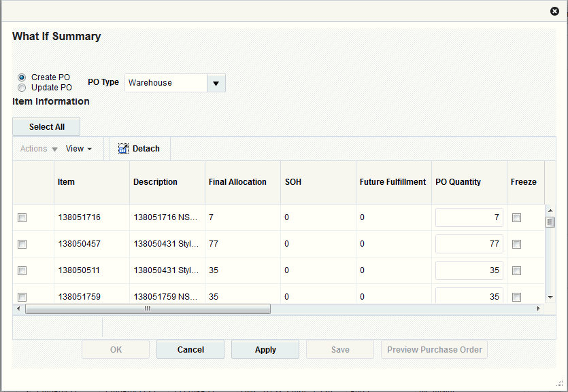Click the PO Quantity field showing 7

tap(469, 217)
